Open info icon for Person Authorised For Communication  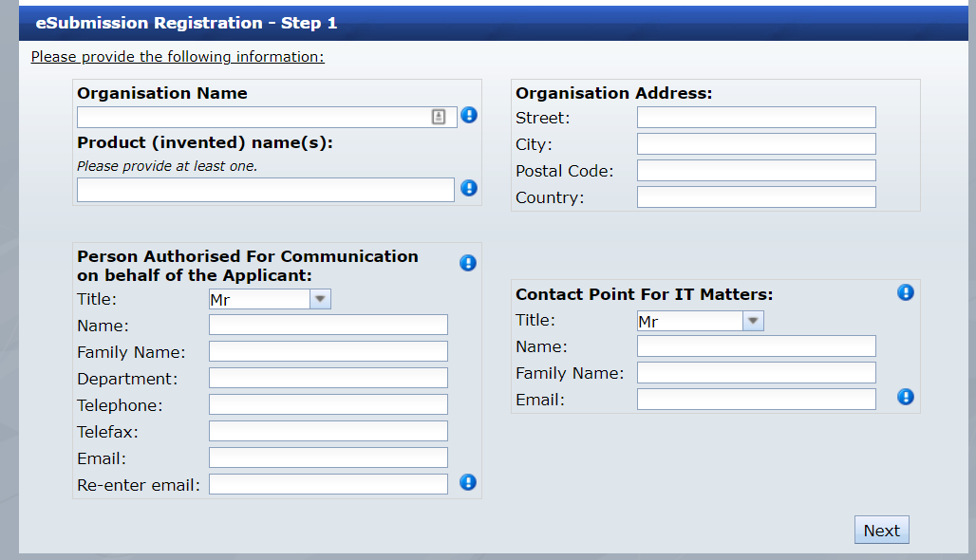pyautogui.click(x=468, y=263)
